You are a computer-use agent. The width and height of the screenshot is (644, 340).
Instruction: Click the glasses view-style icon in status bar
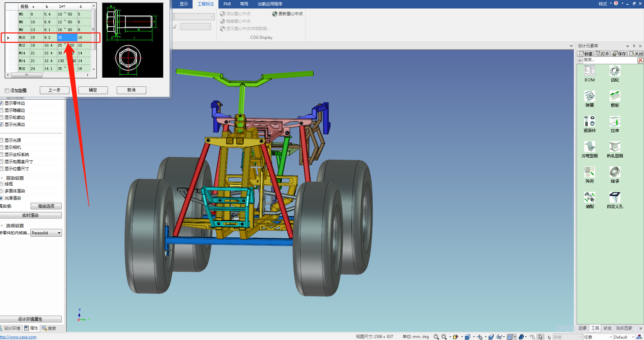click(x=499, y=337)
